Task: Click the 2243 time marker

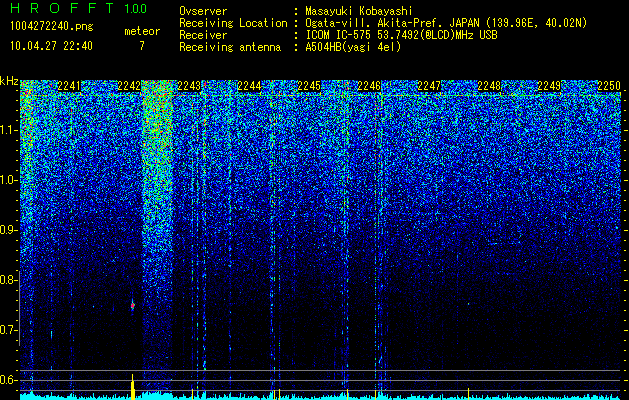Action: click(189, 86)
